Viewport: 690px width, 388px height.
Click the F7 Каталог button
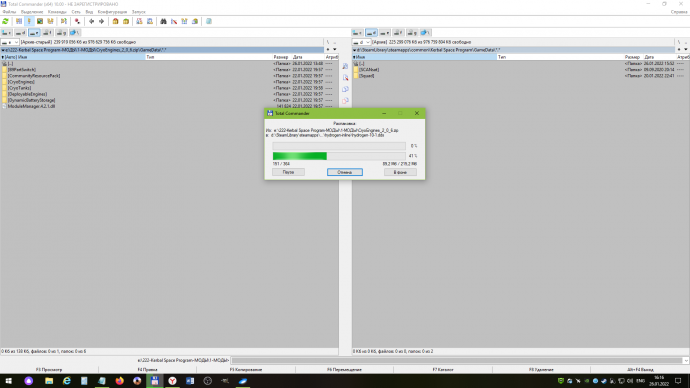point(443,370)
